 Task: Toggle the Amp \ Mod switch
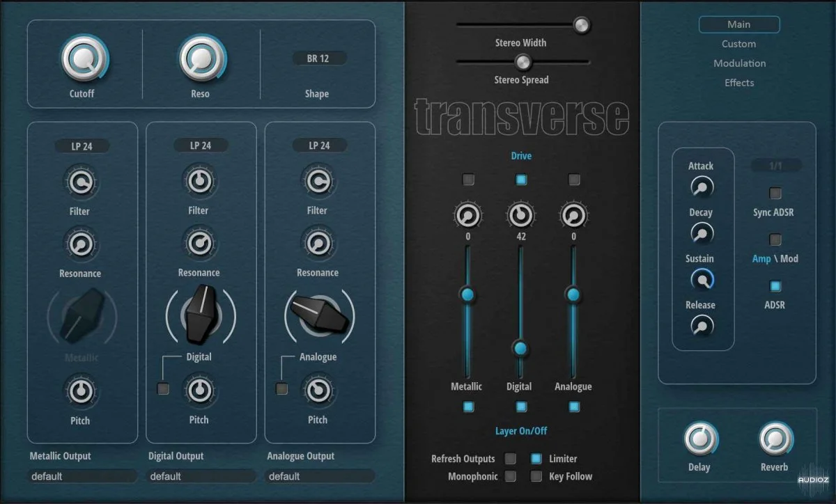775,240
